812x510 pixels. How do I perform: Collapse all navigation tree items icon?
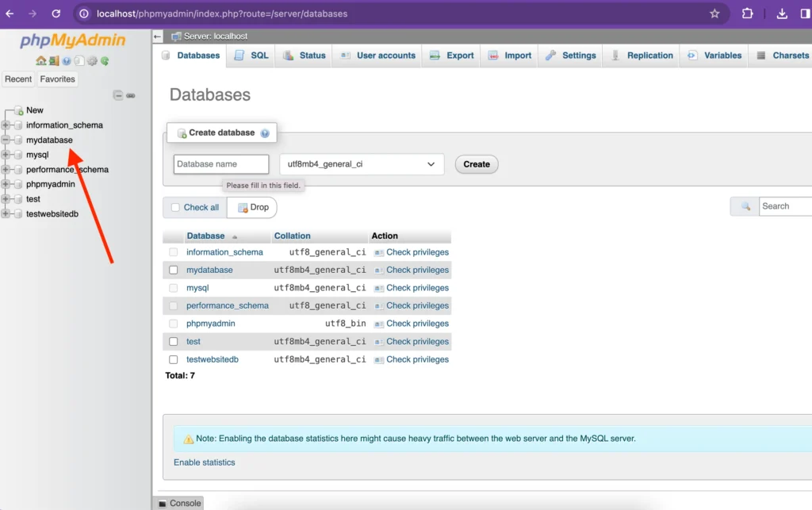[x=118, y=95]
